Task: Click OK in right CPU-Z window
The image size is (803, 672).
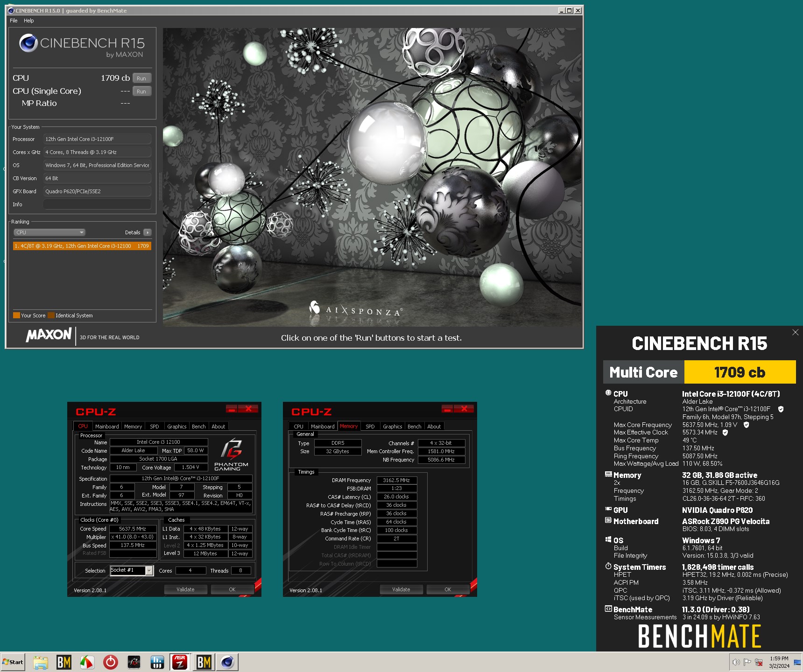Action: pos(448,589)
